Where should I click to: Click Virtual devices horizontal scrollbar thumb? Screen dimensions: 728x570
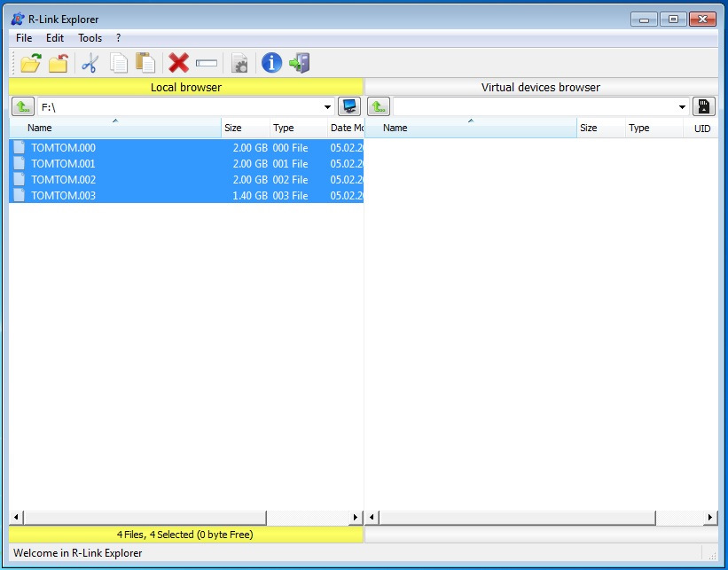tap(517, 517)
